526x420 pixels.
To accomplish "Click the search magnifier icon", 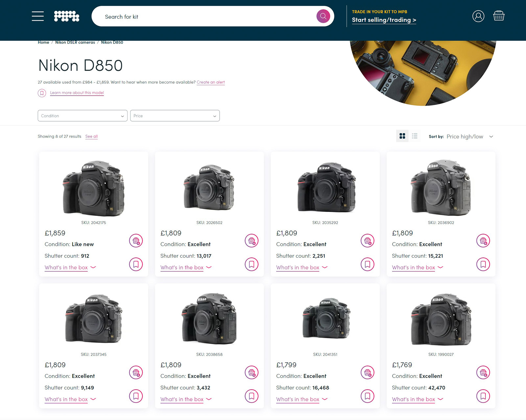I will [323, 16].
